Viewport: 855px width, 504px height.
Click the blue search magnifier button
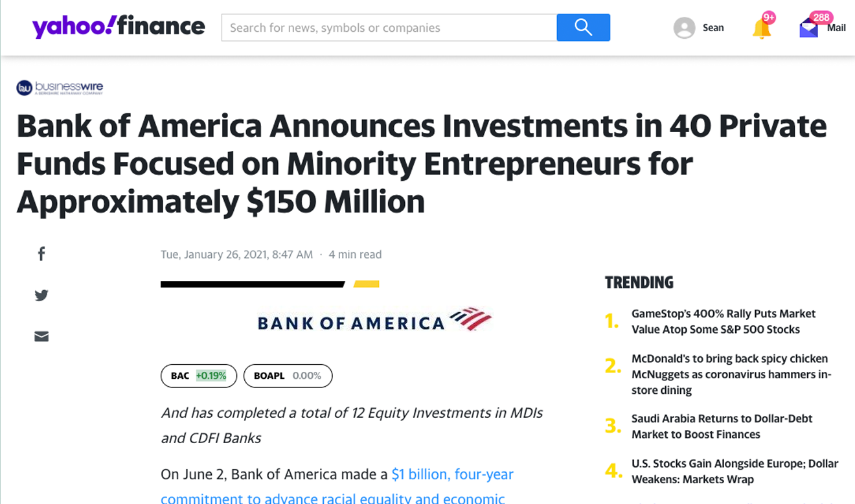pyautogui.click(x=583, y=27)
